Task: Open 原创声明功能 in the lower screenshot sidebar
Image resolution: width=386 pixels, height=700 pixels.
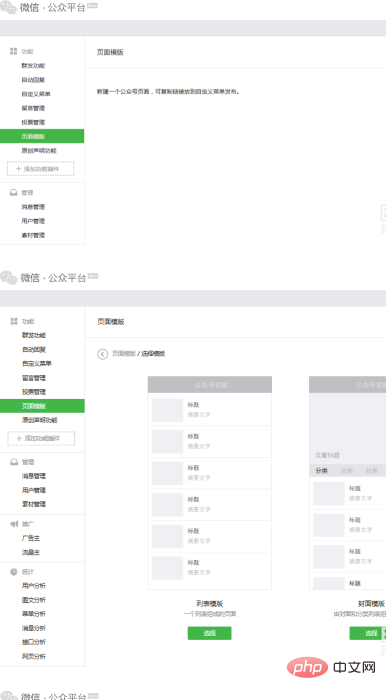Action: point(40,420)
